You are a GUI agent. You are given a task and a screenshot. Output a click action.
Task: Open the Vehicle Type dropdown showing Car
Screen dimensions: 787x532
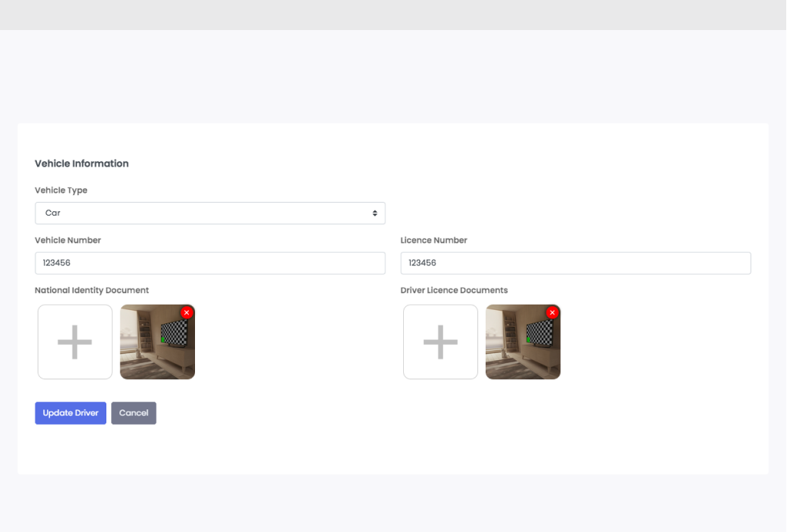pyautogui.click(x=210, y=214)
